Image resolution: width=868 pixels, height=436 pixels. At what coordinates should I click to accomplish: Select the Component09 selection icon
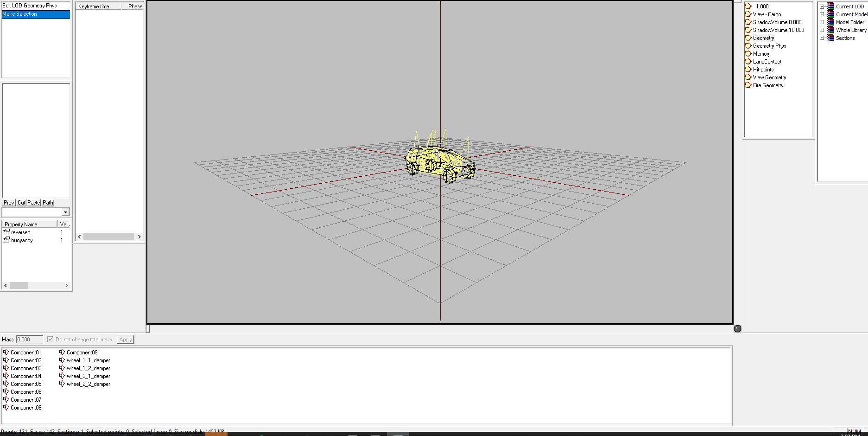point(62,353)
